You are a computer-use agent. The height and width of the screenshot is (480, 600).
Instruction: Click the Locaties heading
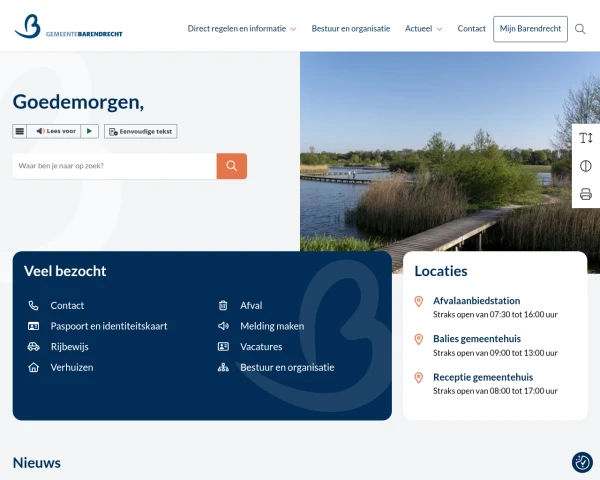coord(441,271)
